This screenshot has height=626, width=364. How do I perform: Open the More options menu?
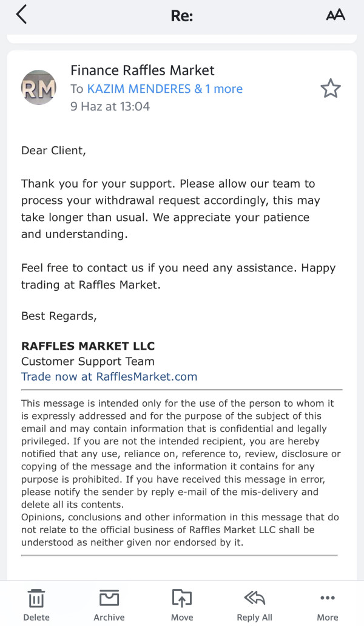point(328,604)
